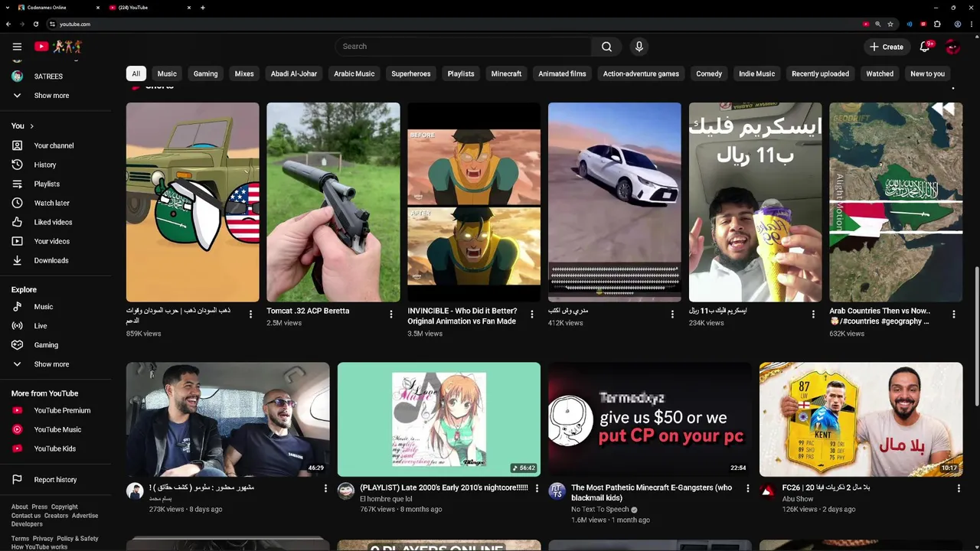Open Report history flag item
Screen dimensions: 980x551
click(x=55, y=480)
